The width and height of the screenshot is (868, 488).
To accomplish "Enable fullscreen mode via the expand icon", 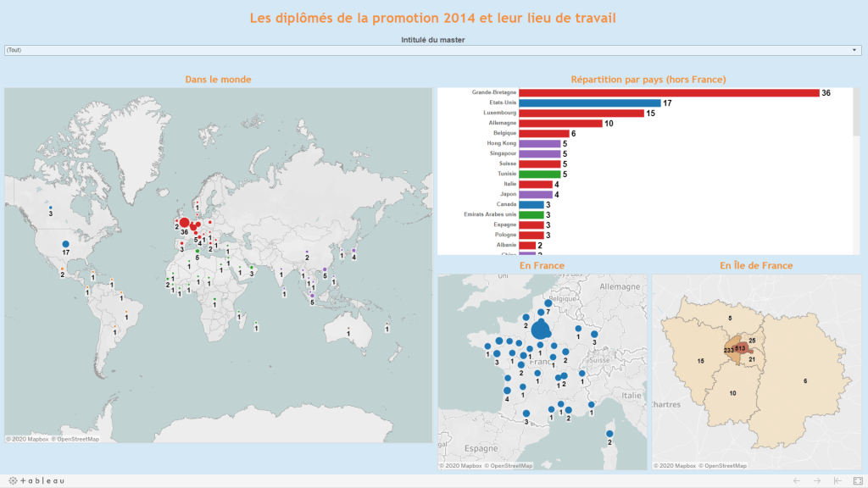I will [x=859, y=480].
